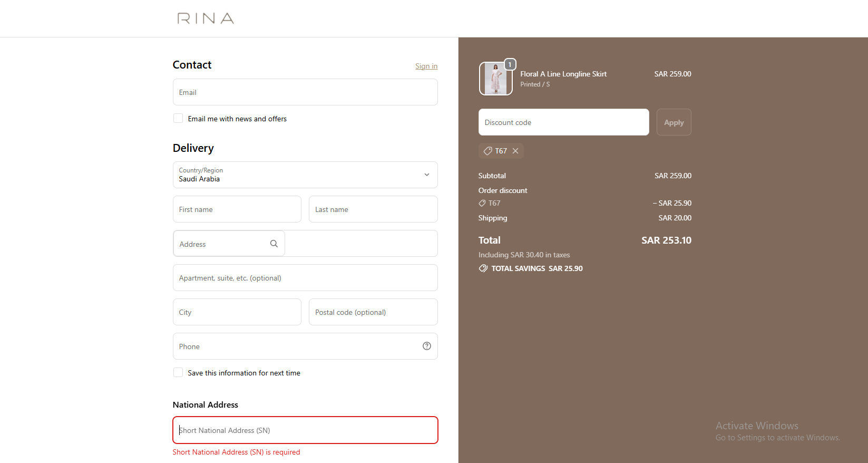Click the RINA store logo

click(206, 18)
